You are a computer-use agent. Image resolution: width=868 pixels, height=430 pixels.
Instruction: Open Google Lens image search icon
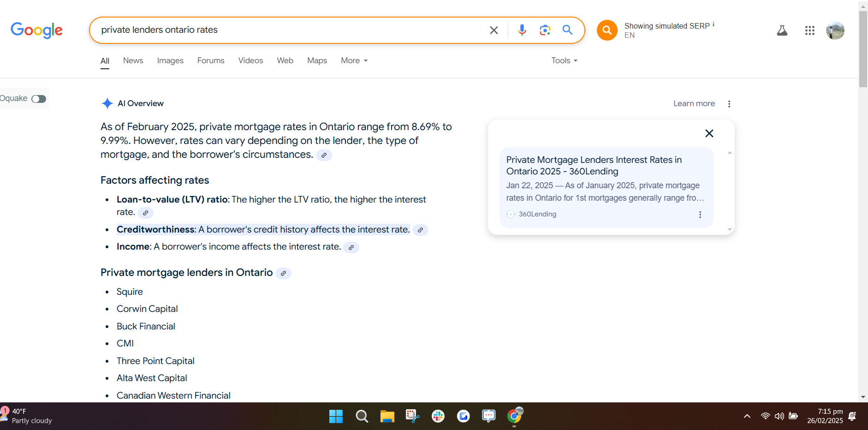click(545, 30)
